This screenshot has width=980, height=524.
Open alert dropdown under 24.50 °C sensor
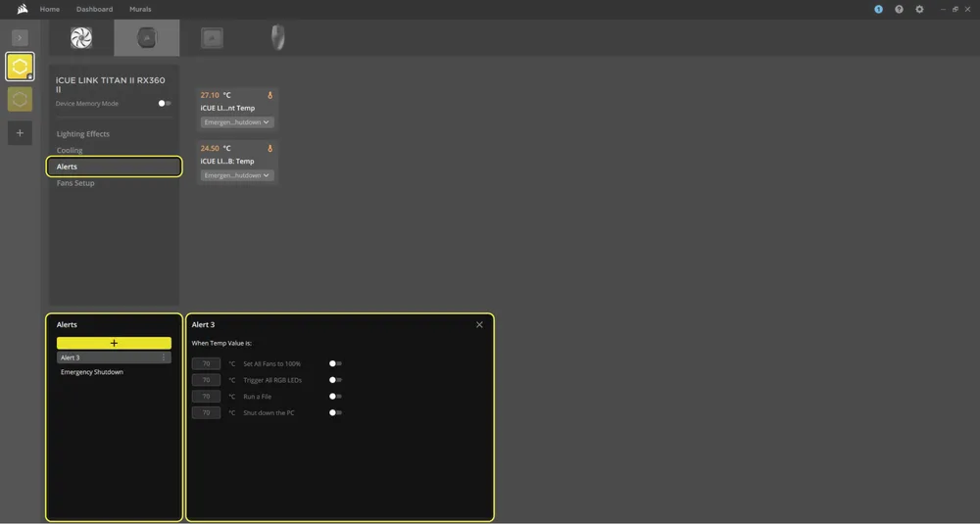[x=237, y=175]
